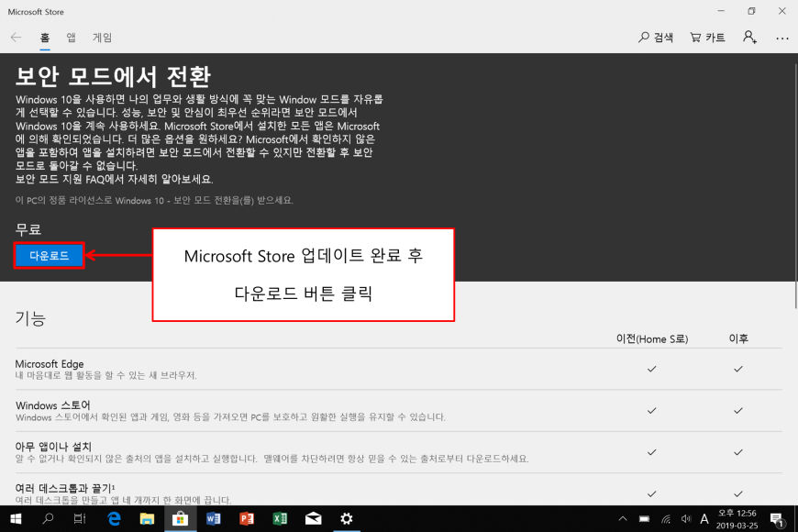Viewport: 798px width, 532px height.
Task: Select the '여러 데스크톱과 끌기' feature row title
Action: pos(65,488)
